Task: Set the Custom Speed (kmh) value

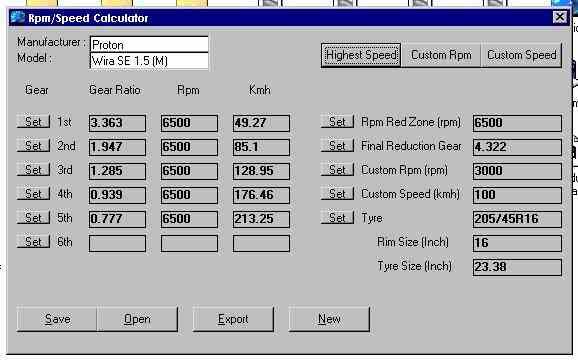Action: [337, 193]
